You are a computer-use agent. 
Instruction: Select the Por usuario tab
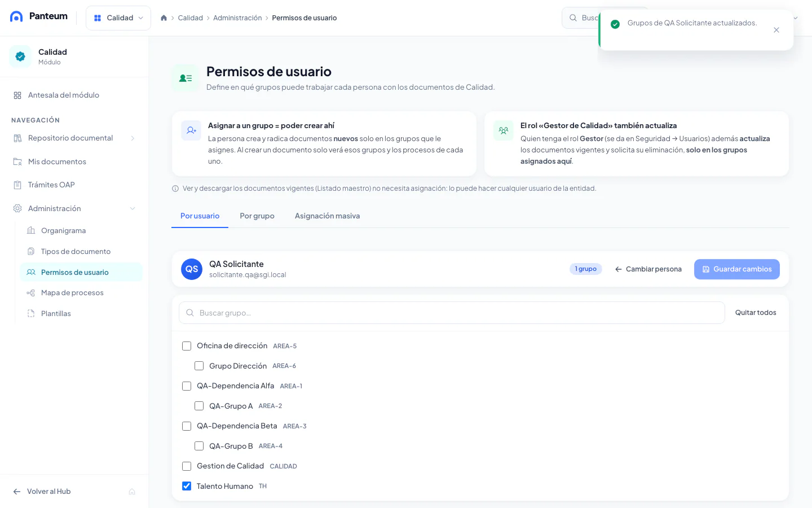(200, 216)
